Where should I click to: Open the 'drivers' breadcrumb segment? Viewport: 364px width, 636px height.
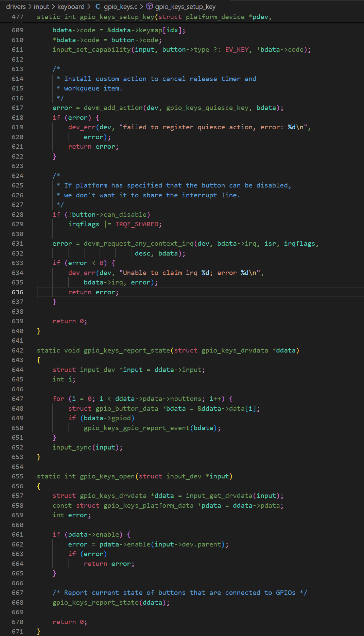click(16, 6)
